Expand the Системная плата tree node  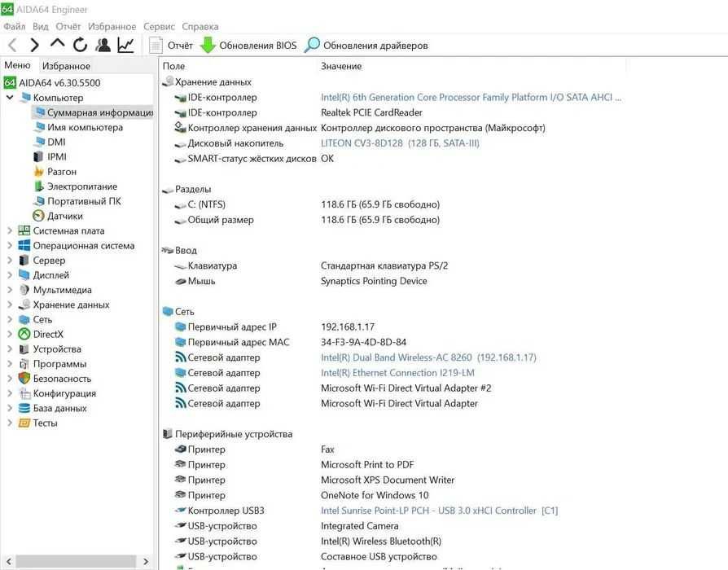pos(10,230)
